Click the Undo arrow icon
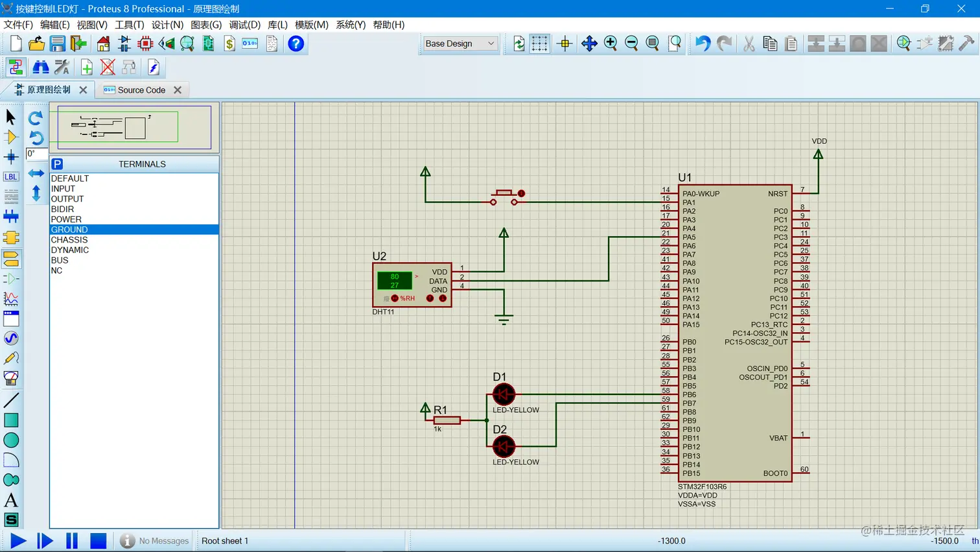This screenshot has width=980, height=552. pos(703,43)
